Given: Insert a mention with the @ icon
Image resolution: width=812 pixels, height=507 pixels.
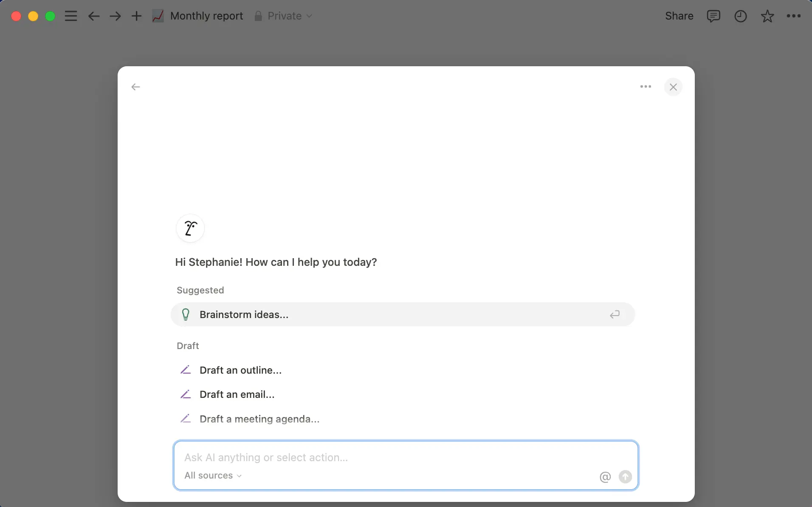Looking at the screenshot, I should tap(605, 476).
